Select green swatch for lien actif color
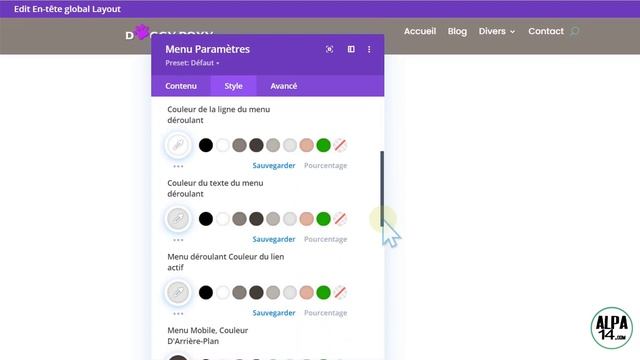This screenshot has height=360, width=640. pyautogui.click(x=323, y=292)
